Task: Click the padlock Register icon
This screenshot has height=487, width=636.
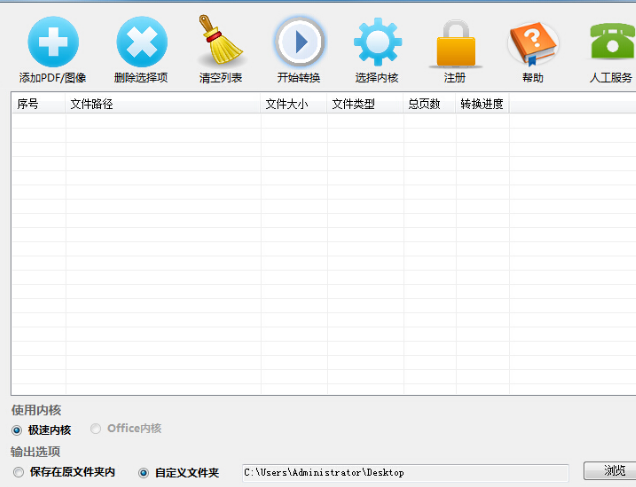Action: click(455, 43)
